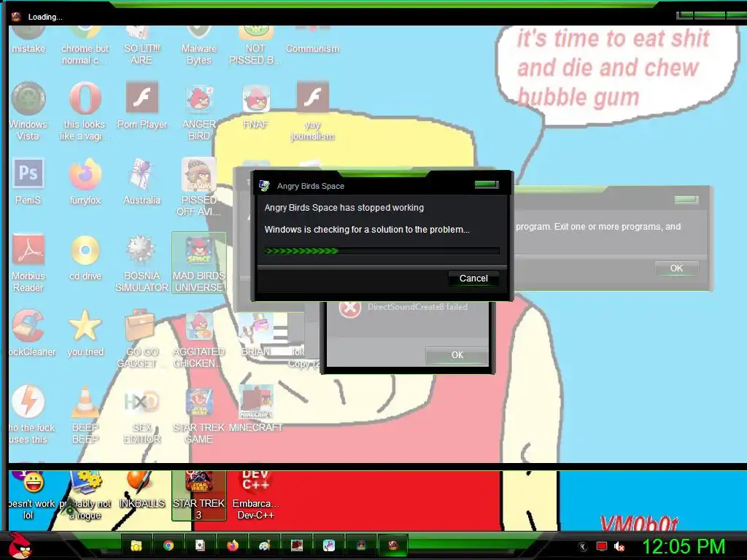Viewport: 747px width, 560px height.
Task: Open the GO GO GADGET briefcase icon
Action: [142, 338]
